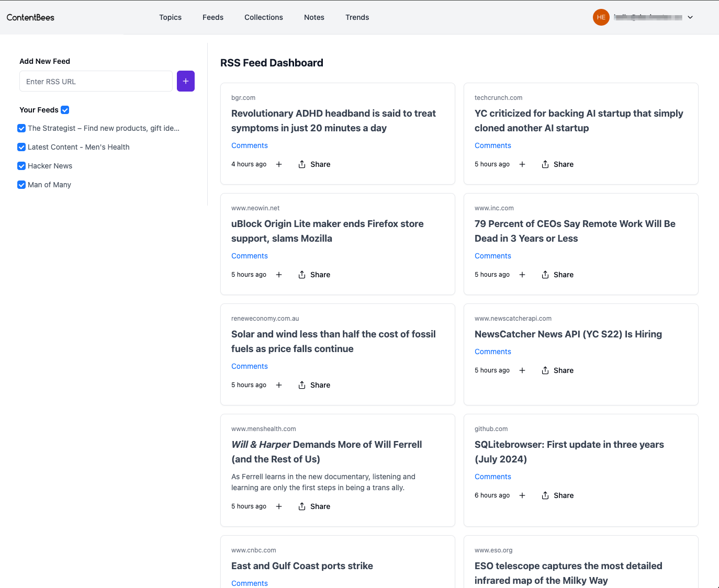Image resolution: width=719 pixels, height=588 pixels.
Task: Open Comments link on SQLitebrowser article
Action: tap(493, 477)
